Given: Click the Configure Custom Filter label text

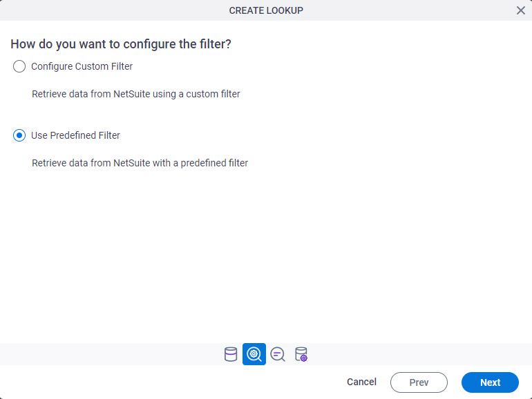Looking at the screenshot, I should [82, 66].
